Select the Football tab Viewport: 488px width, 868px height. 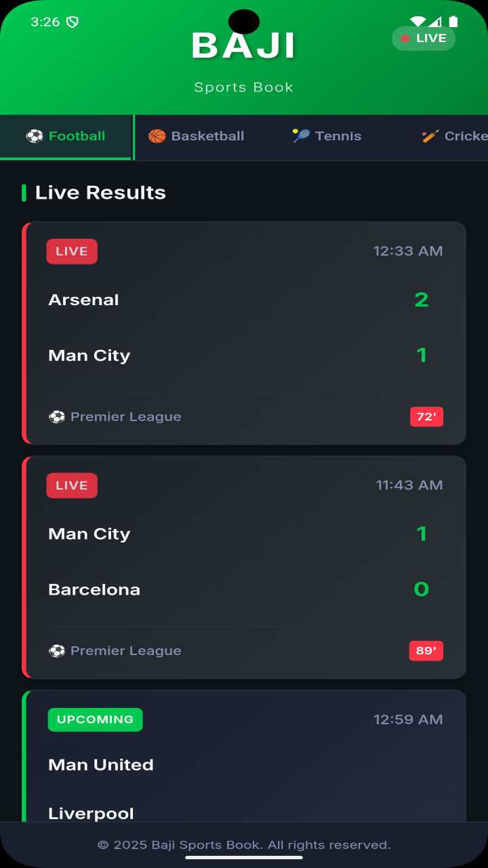(66, 137)
